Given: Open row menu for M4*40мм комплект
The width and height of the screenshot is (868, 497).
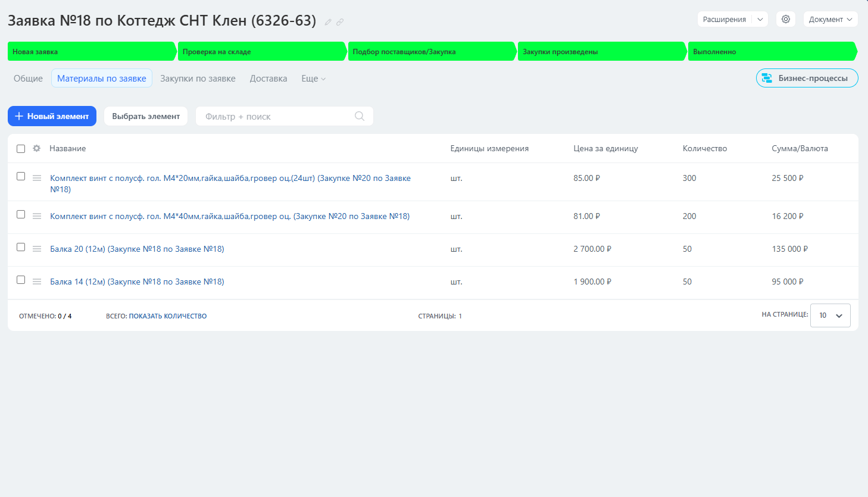Looking at the screenshot, I should [37, 216].
